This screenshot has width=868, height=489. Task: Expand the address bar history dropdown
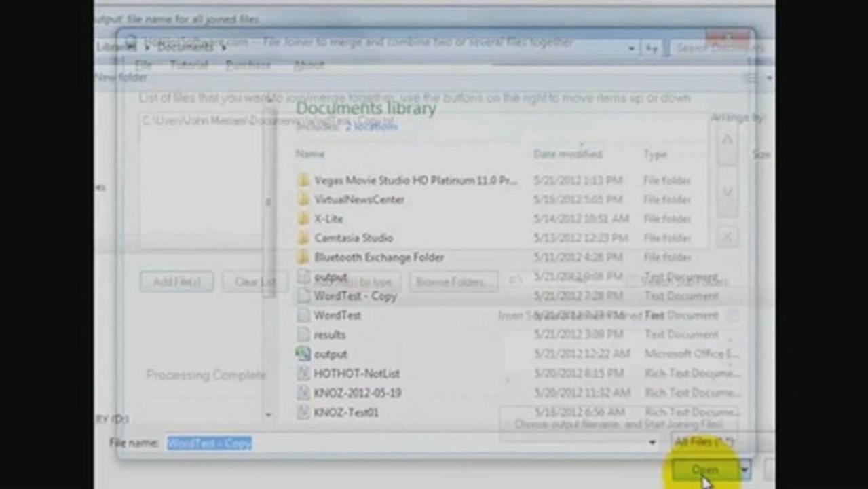[x=631, y=48]
